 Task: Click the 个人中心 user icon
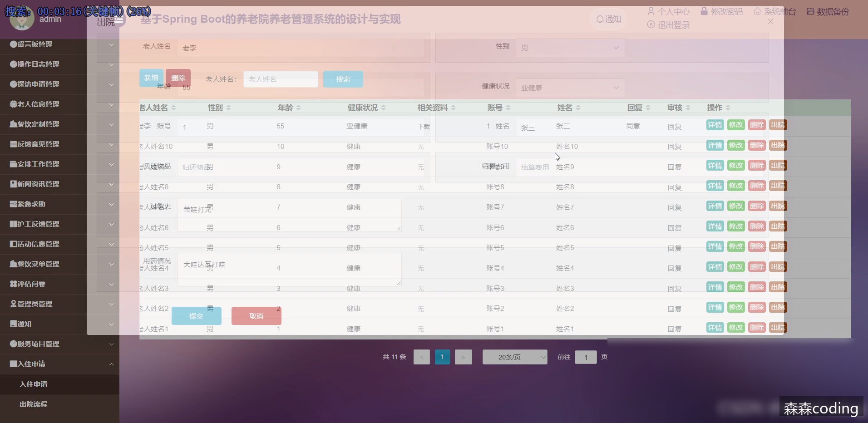pyautogui.click(x=651, y=11)
